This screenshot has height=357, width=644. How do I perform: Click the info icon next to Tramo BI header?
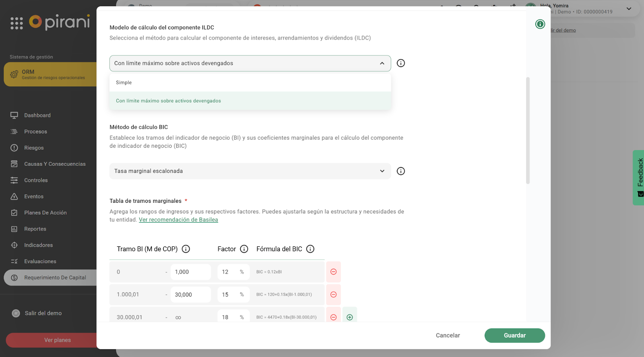pyautogui.click(x=186, y=249)
